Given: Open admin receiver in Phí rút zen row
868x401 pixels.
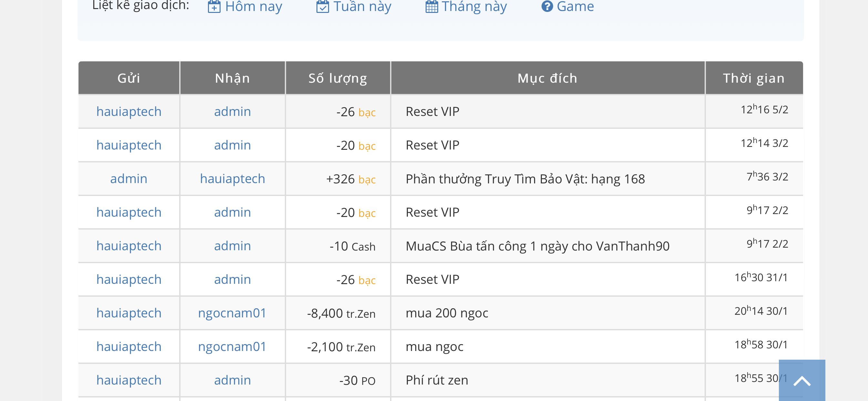Looking at the screenshot, I should [232, 380].
